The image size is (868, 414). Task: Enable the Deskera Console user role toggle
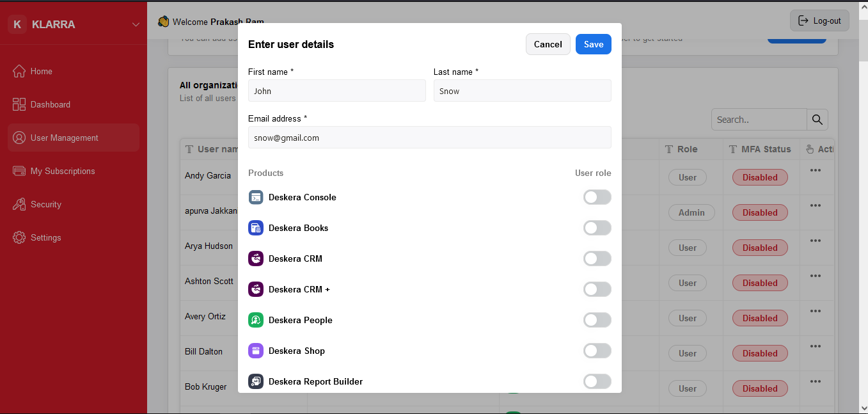pos(597,197)
